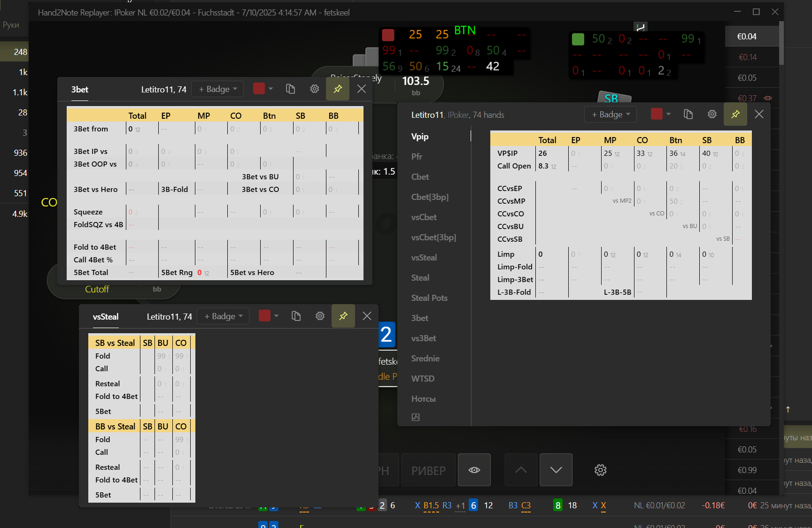
Task: Click the image icon below Нотсы
Action: (416, 417)
